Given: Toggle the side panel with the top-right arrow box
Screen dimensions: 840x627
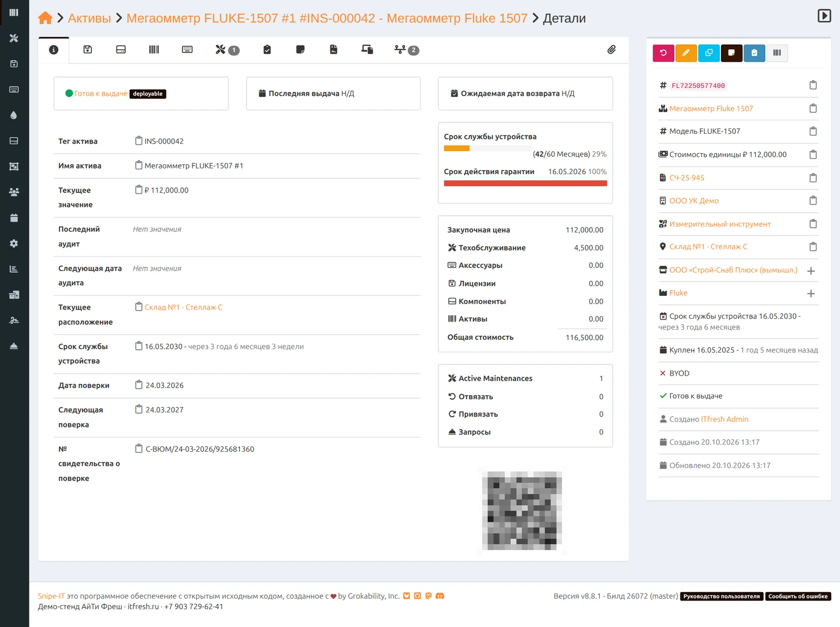Looking at the screenshot, I should (824, 16).
